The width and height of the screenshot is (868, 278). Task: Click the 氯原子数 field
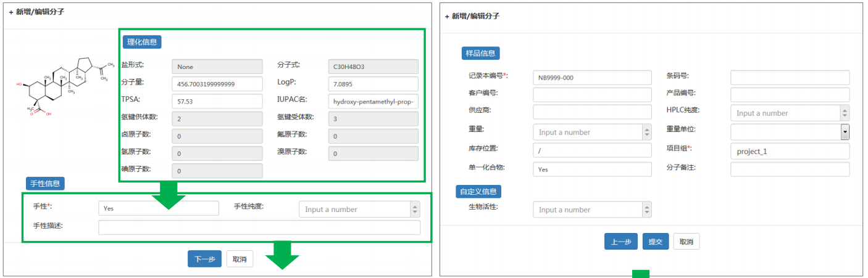tap(217, 153)
